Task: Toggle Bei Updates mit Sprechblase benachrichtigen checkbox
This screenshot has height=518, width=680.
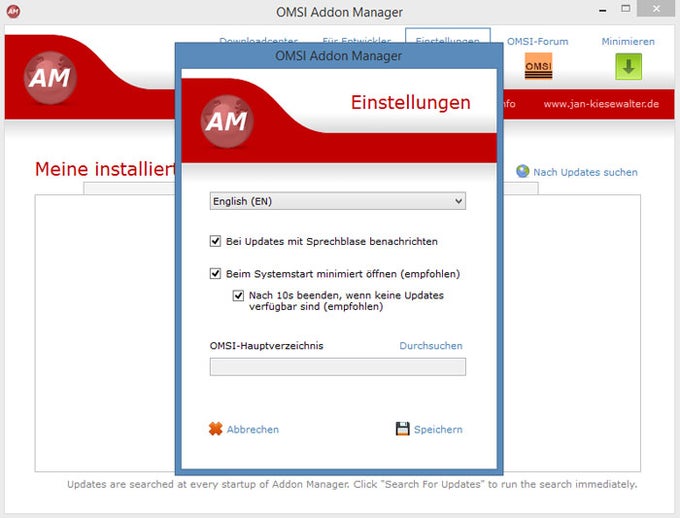Action: 215,241
